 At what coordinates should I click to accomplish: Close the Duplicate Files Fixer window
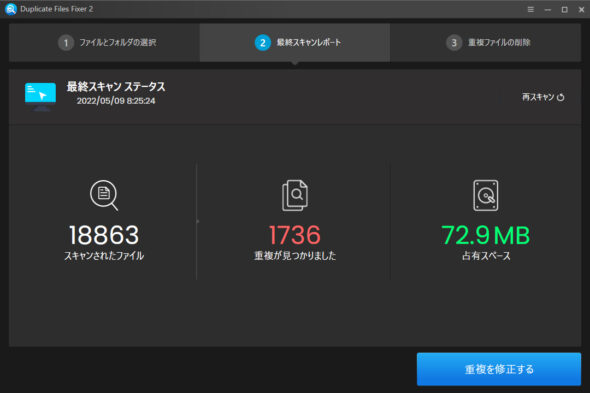[x=581, y=9]
